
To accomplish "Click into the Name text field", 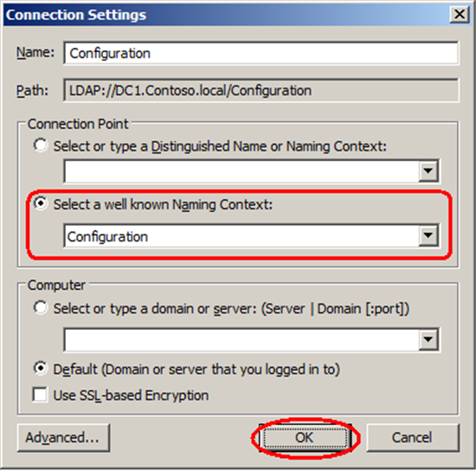I will click(261, 53).
